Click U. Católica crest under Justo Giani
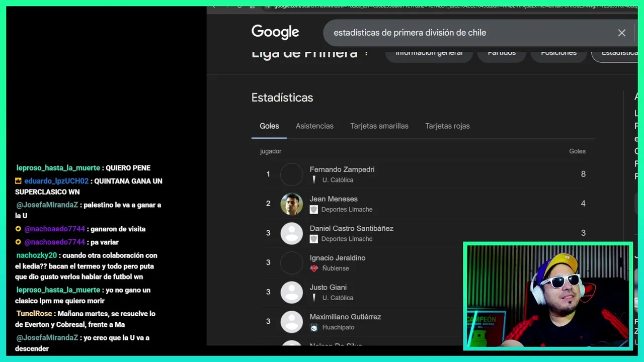The image size is (644, 362). [x=314, y=298]
